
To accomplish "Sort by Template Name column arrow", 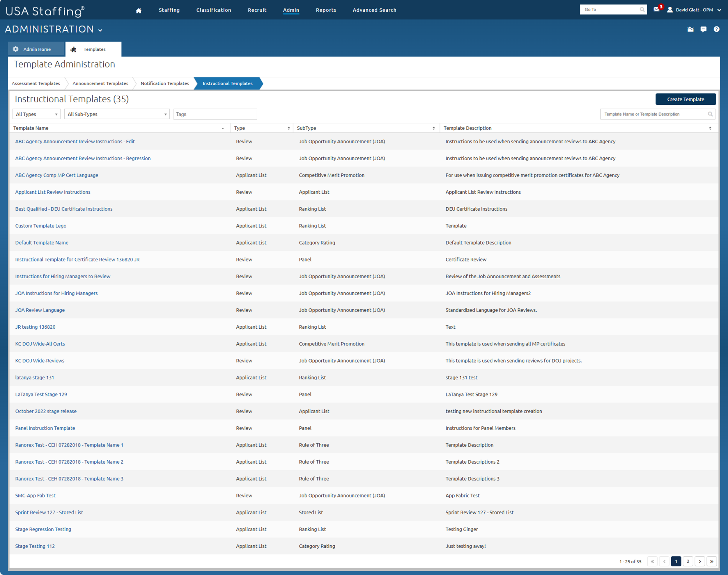I will 223,128.
